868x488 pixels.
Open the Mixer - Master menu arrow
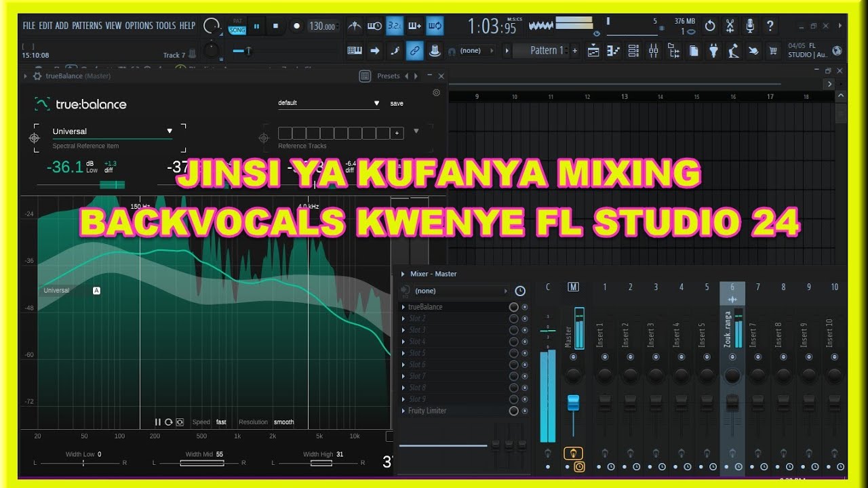tap(403, 274)
